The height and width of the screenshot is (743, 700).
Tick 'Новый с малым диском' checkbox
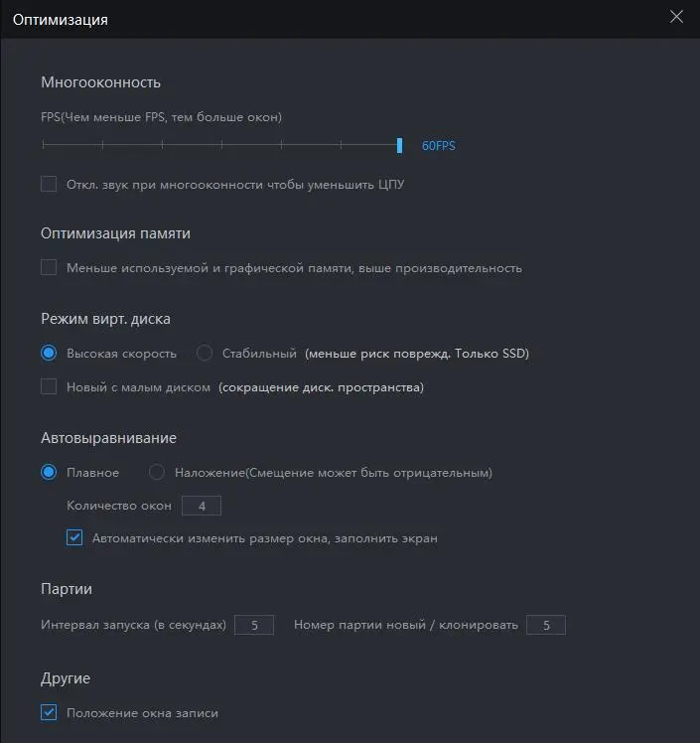[x=49, y=386]
